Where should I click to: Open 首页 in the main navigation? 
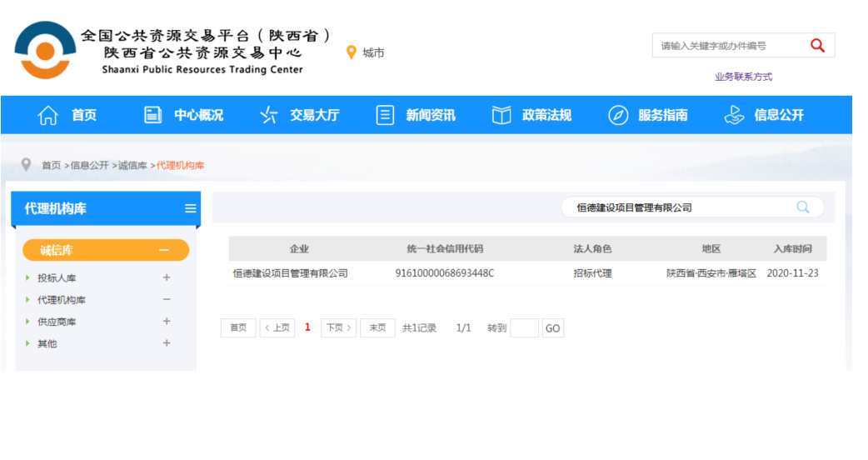[x=84, y=115]
